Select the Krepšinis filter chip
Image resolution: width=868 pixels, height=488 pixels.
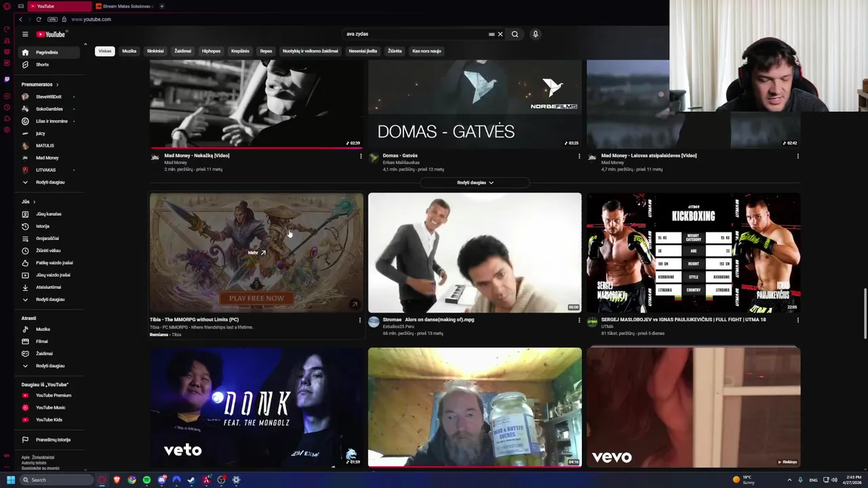(240, 51)
